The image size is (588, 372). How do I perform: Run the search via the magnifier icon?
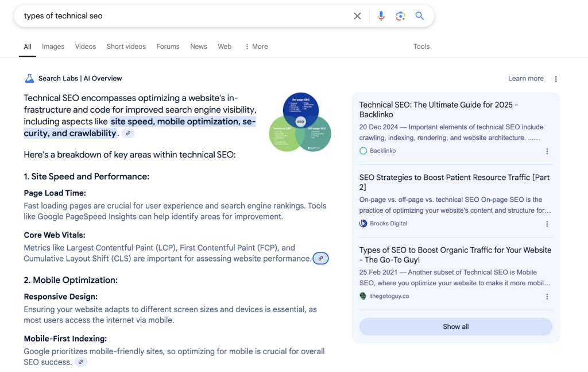point(420,16)
